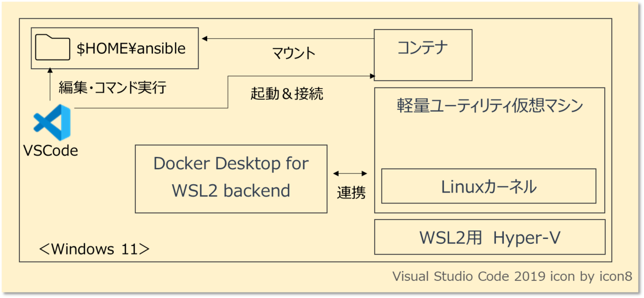Click the Docker Desktop for WSL2 backend box

(x=231, y=179)
